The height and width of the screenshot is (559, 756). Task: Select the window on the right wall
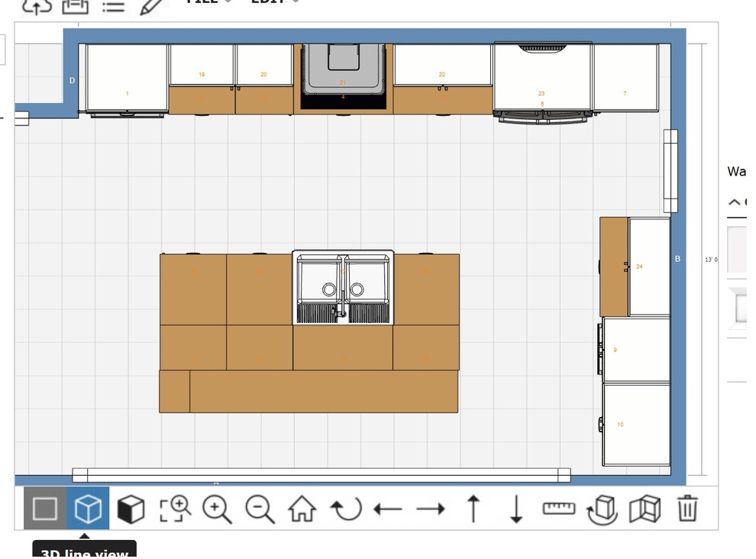pyautogui.click(x=670, y=171)
